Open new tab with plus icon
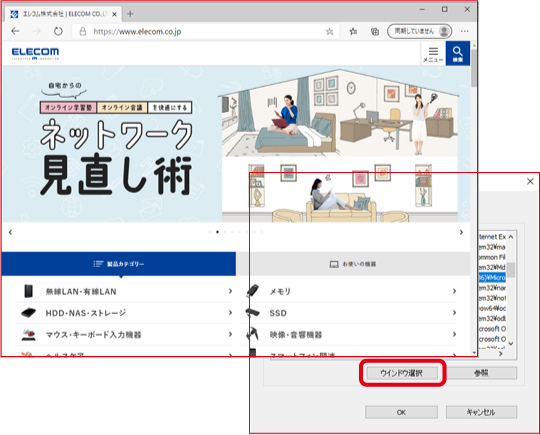The width and height of the screenshot is (540, 435). point(130,14)
